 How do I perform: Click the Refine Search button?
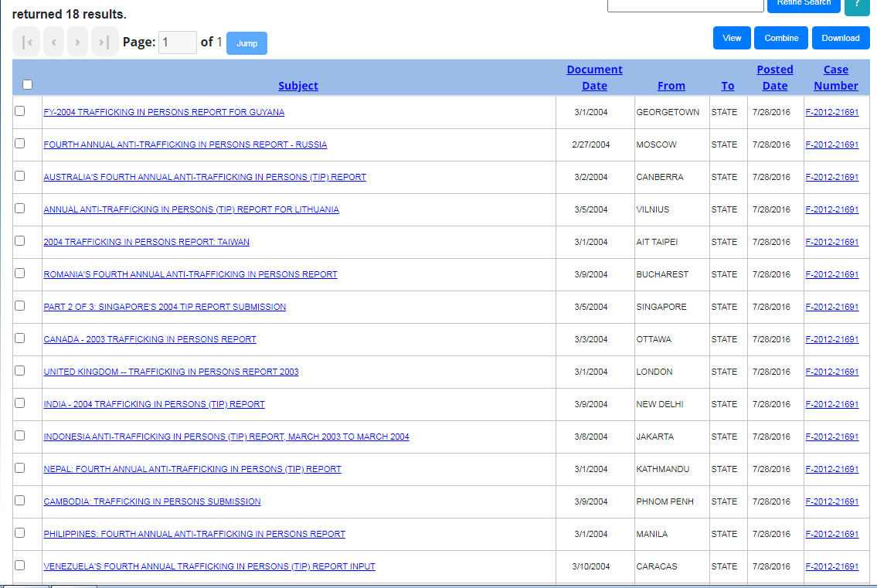click(804, 5)
